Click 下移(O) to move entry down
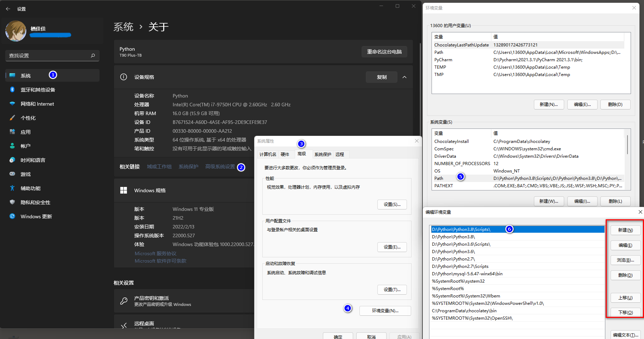Viewport: 644px width, 339px height. tap(625, 313)
